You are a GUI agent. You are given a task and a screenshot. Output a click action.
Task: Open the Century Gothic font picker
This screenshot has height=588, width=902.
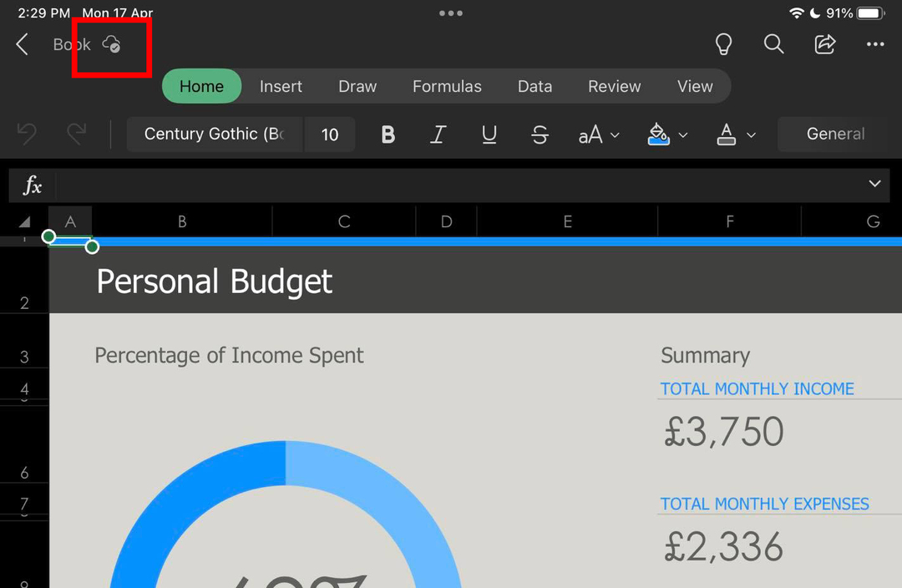click(x=214, y=134)
